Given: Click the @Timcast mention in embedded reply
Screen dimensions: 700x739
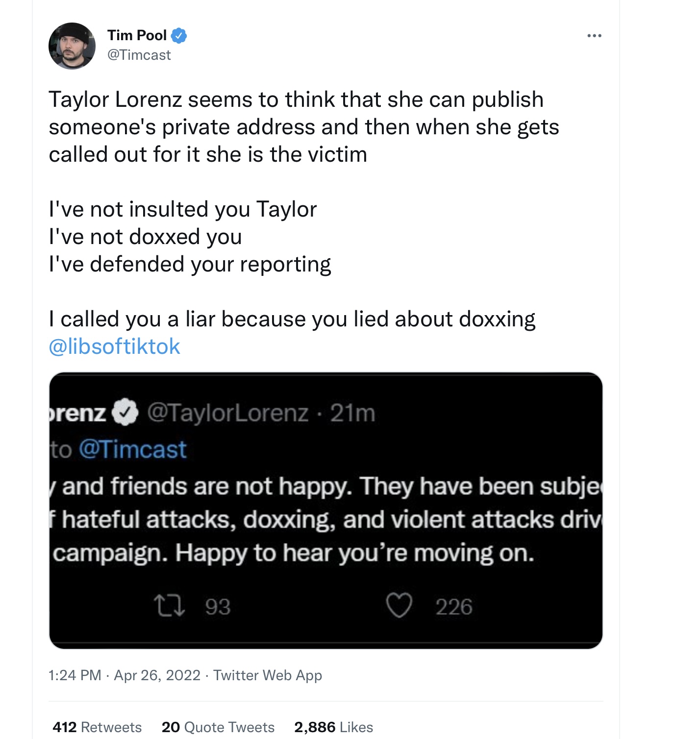Looking at the screenshot, I should tap(133, 449).
